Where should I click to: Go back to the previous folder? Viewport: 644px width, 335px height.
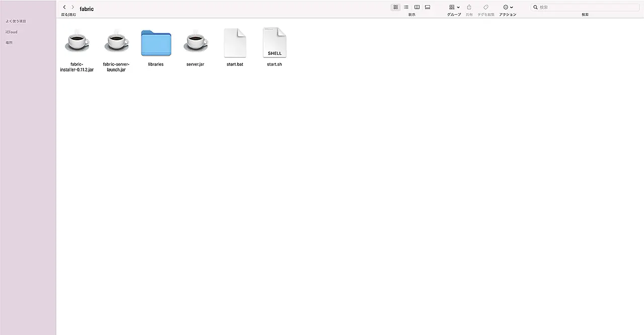coord(64,7)
